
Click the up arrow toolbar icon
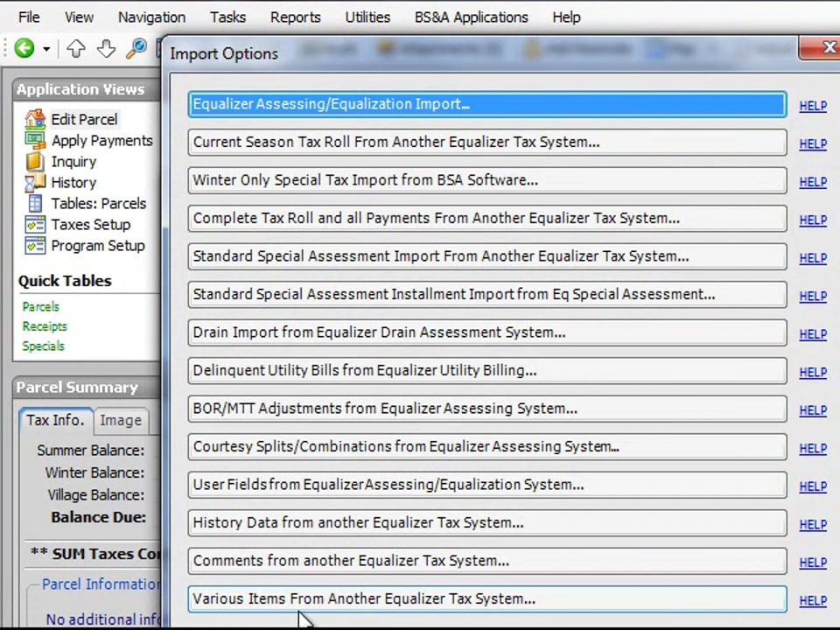point(75,49)
